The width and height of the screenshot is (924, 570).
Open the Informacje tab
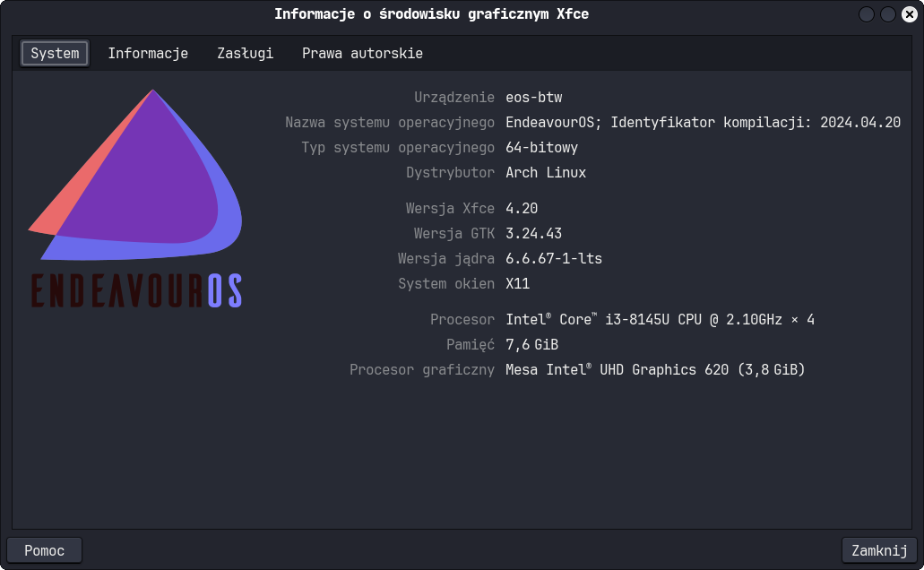(148, 54)
